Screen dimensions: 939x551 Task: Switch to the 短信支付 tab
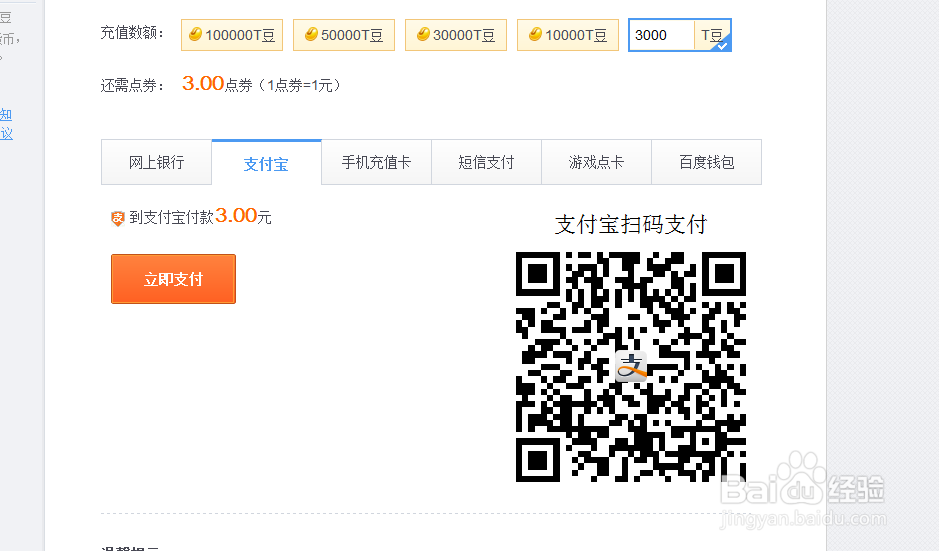pyautogui.click(x=486, y=162)
